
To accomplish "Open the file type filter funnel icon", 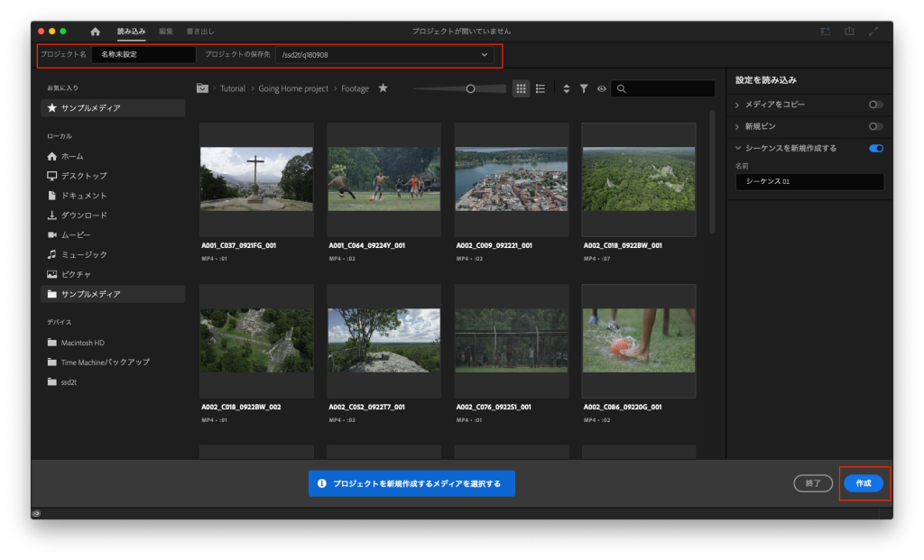I will tap(584, 88).
